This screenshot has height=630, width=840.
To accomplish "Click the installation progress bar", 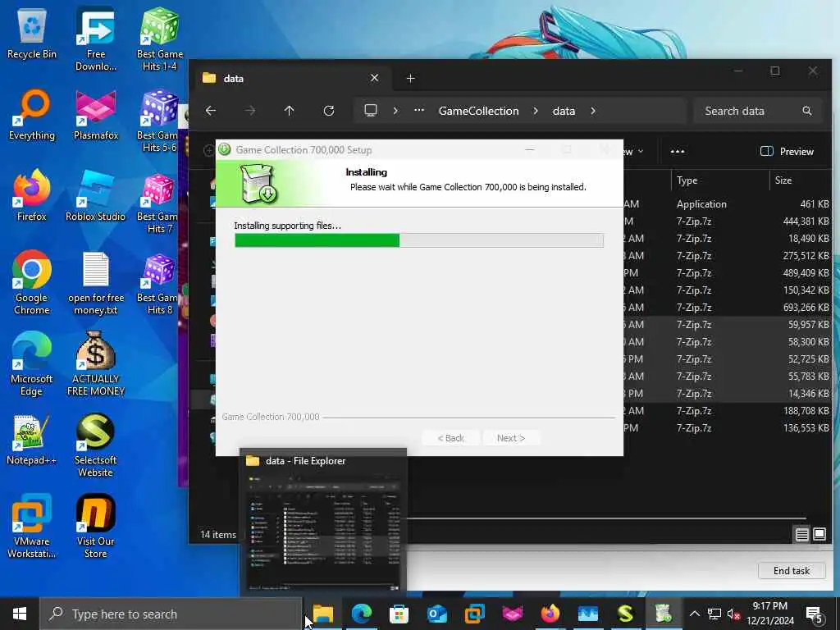I will coord(419,240).
